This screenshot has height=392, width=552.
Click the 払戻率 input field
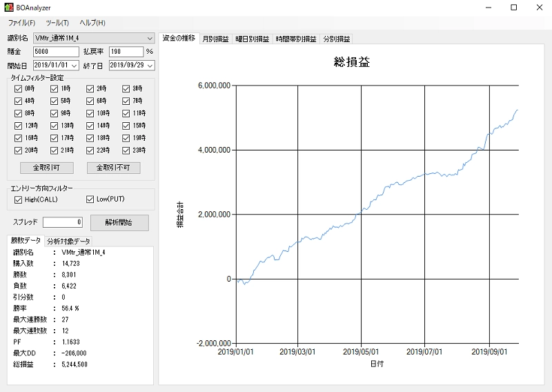(126, 52)
